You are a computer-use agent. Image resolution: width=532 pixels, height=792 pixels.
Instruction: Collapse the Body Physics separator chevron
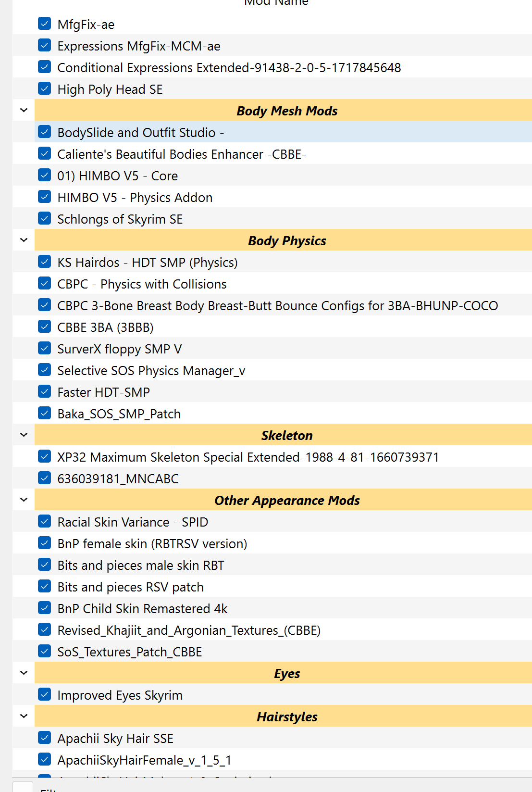(24, 240)
